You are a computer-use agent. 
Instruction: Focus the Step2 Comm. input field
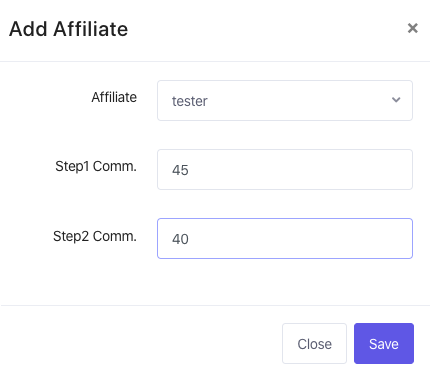click(x=285, y=238)
